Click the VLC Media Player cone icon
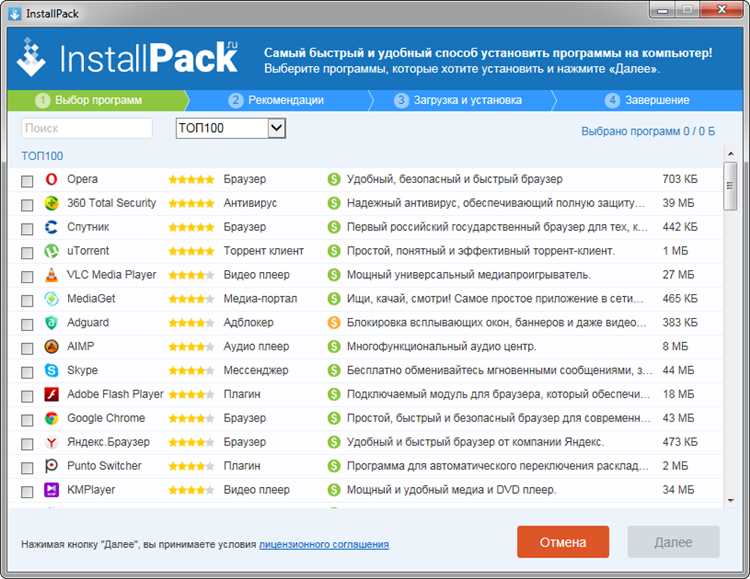750x579 pixels. [52, 275]
